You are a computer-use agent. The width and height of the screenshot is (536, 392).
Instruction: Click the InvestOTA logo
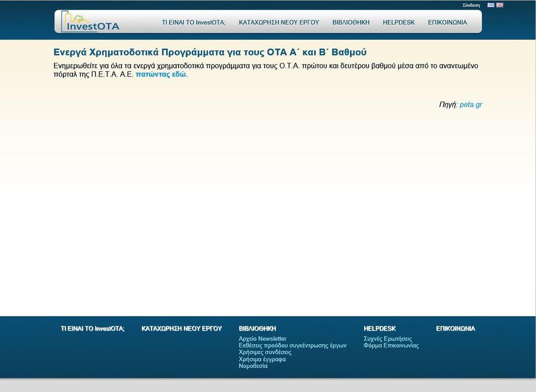[90, 21]
